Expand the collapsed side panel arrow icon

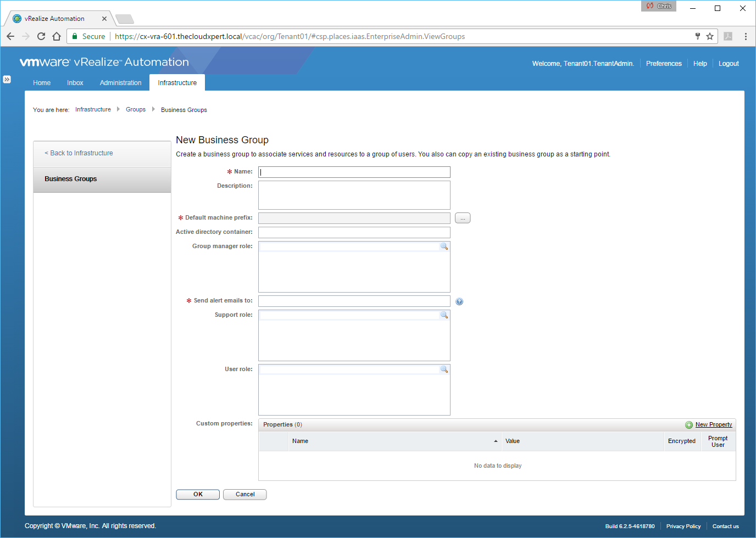click(x=7, y=80)
